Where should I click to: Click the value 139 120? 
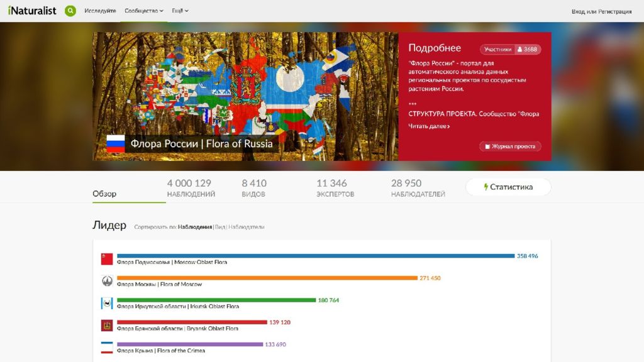coord(280,322)
